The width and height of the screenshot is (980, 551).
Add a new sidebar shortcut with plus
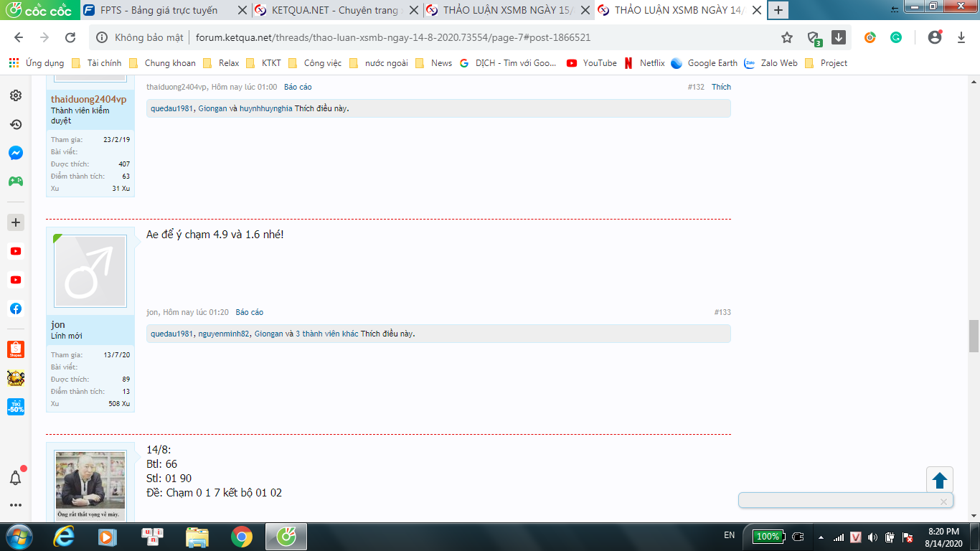tap(15, 222)
